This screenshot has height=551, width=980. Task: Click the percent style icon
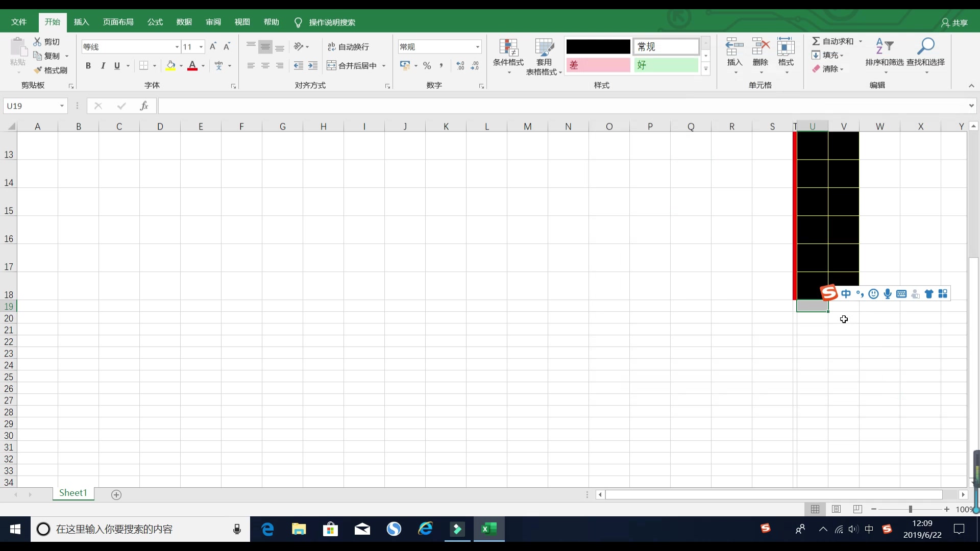tap(427, 66)
